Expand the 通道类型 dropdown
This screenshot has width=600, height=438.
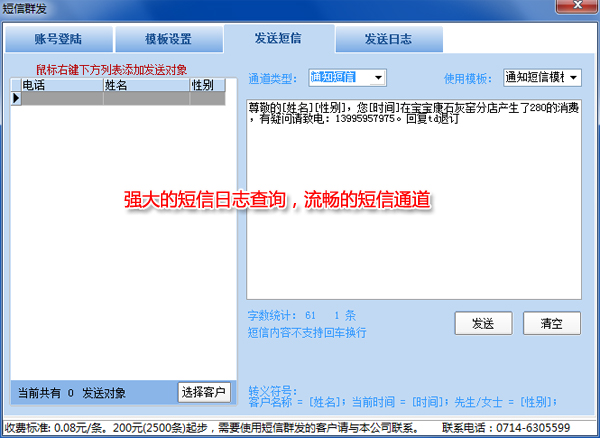pyautogui.click(x=376, y=77)
